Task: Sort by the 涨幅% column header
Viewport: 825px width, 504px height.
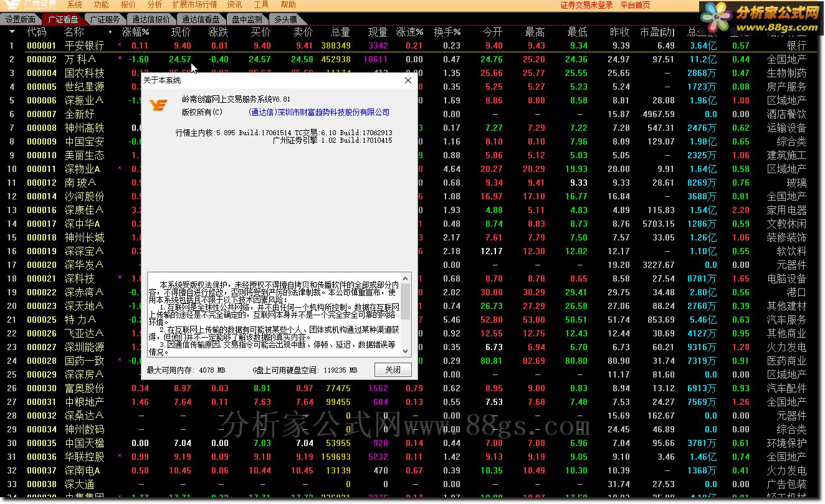Action: [135, 32]
